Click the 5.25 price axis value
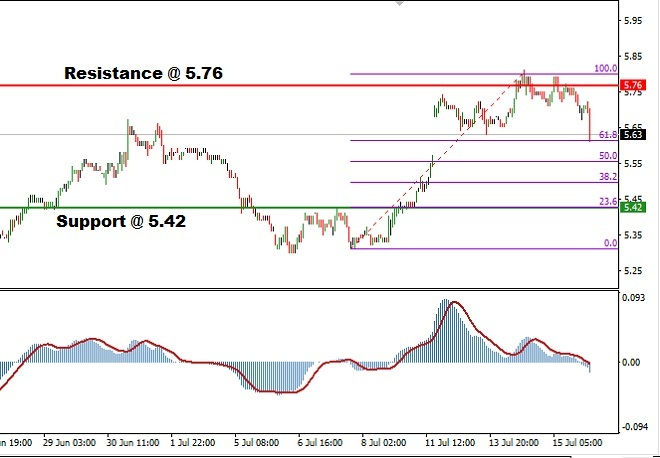 pos(633,271)
